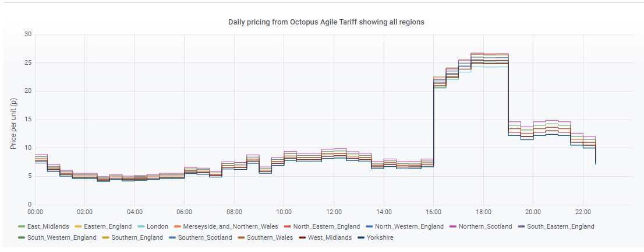Select Merseyside_and_Northern_Wales legend item
The image size is (644, 252).
(230, 226)
